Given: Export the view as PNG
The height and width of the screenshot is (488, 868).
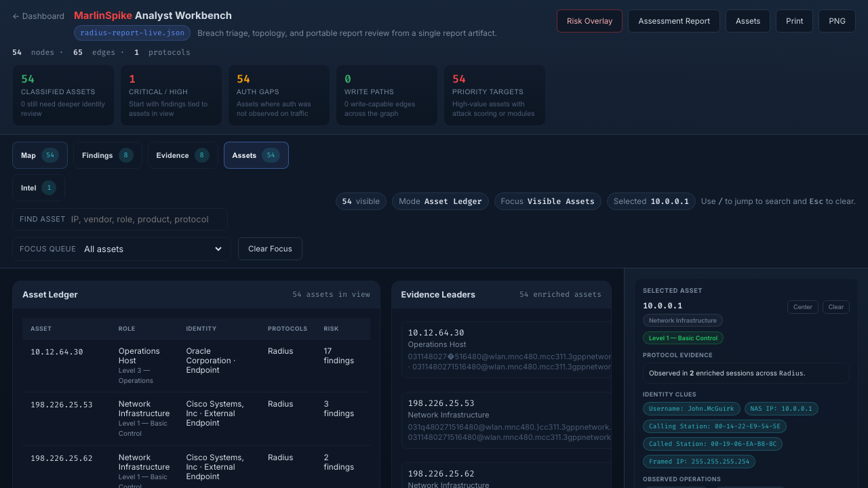Looking at the screenshot, I should (x=836, y=20).
